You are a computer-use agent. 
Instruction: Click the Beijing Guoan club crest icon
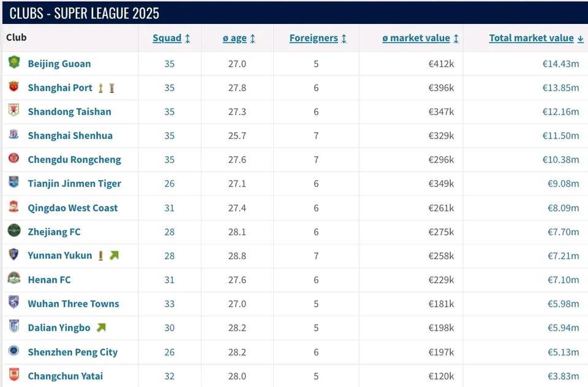14,62
